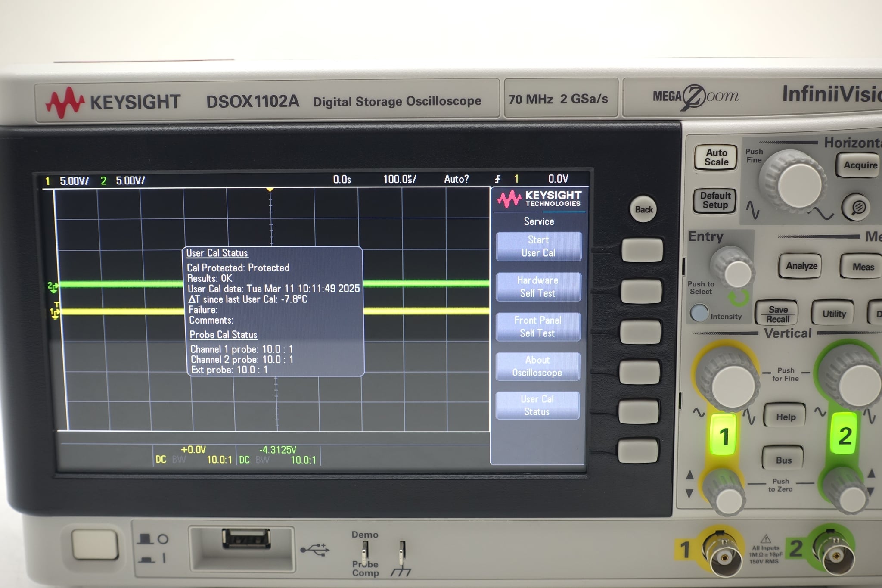Tap the Auto? trigger mode readout

click(457, 179)
